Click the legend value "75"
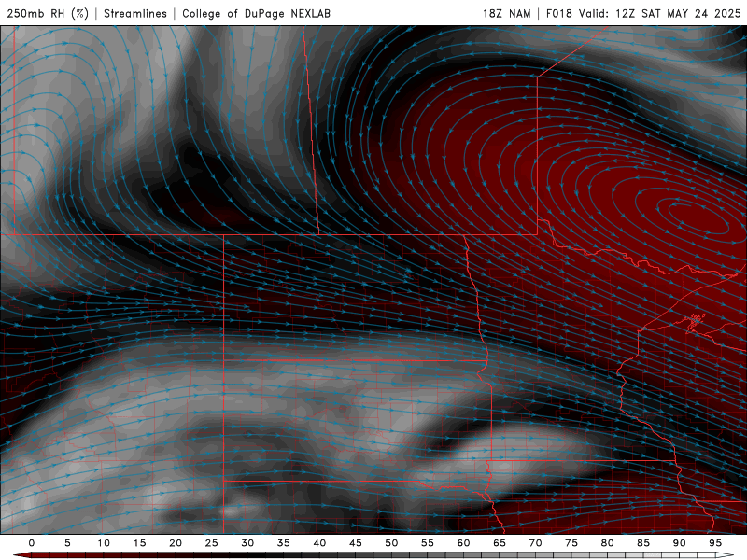Viewport: 747px width, 560px height. coord(571,543)
